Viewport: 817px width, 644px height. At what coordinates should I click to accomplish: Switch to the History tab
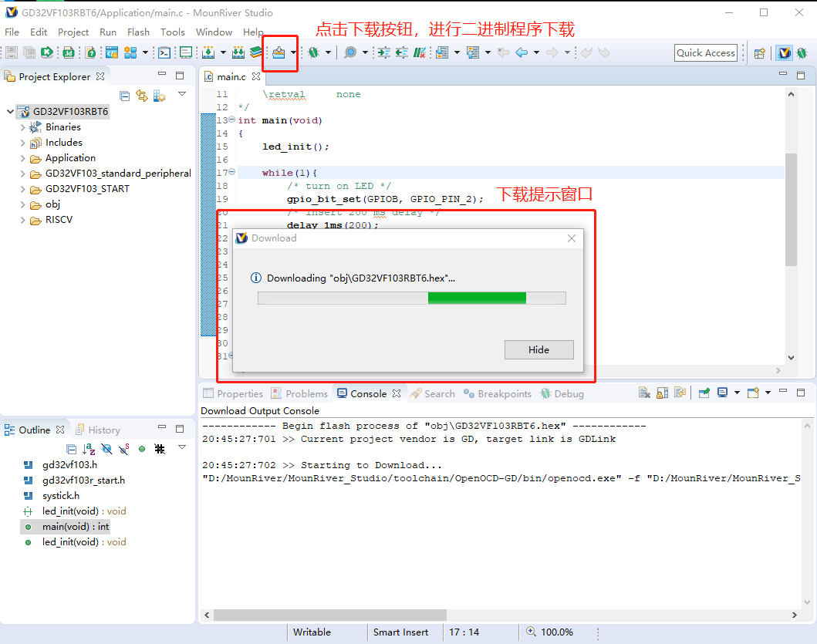click(98, 430)
